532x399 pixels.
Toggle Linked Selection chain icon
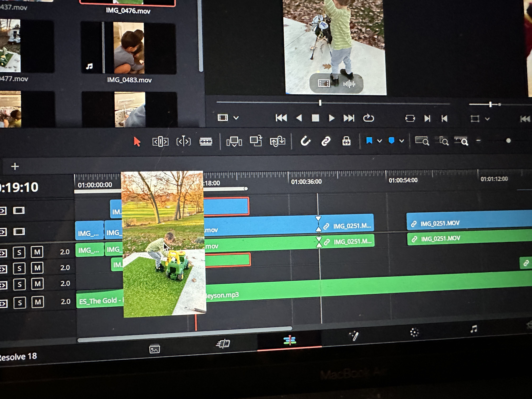click(326, 141)
